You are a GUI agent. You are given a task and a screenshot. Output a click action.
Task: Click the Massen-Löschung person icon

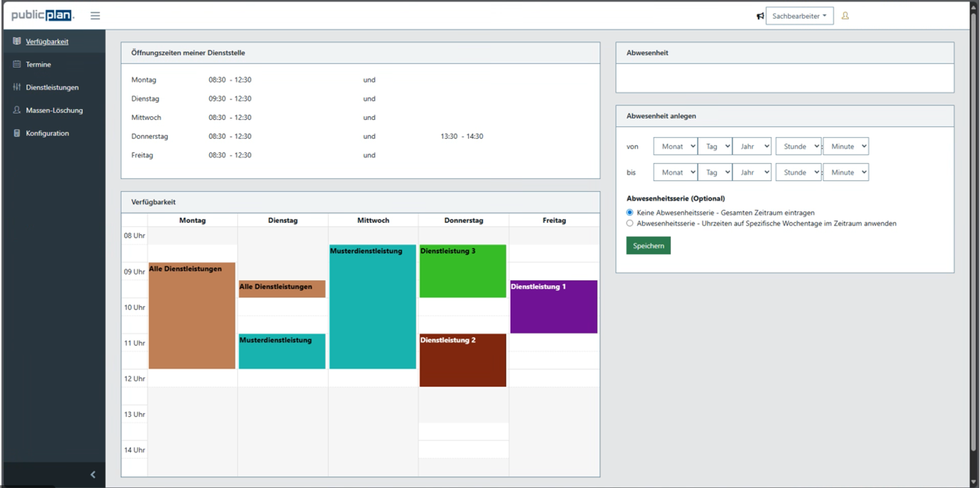[17, 110]
